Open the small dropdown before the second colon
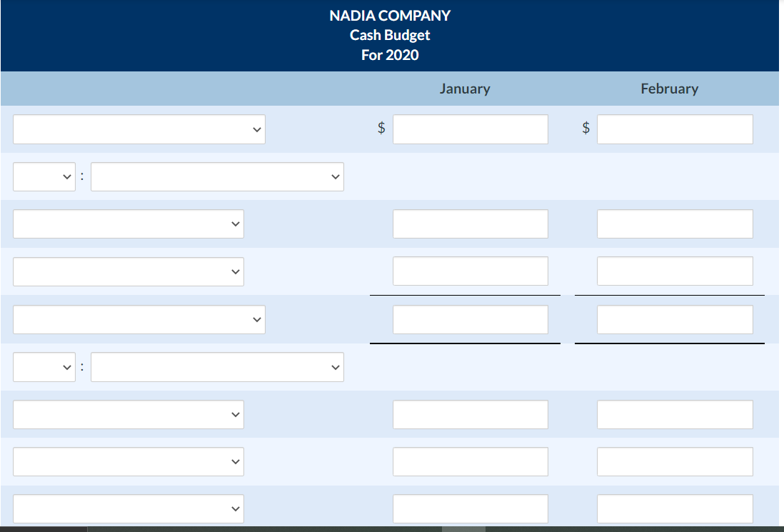The height and width of the screenshot is (532, 784). 44,366
